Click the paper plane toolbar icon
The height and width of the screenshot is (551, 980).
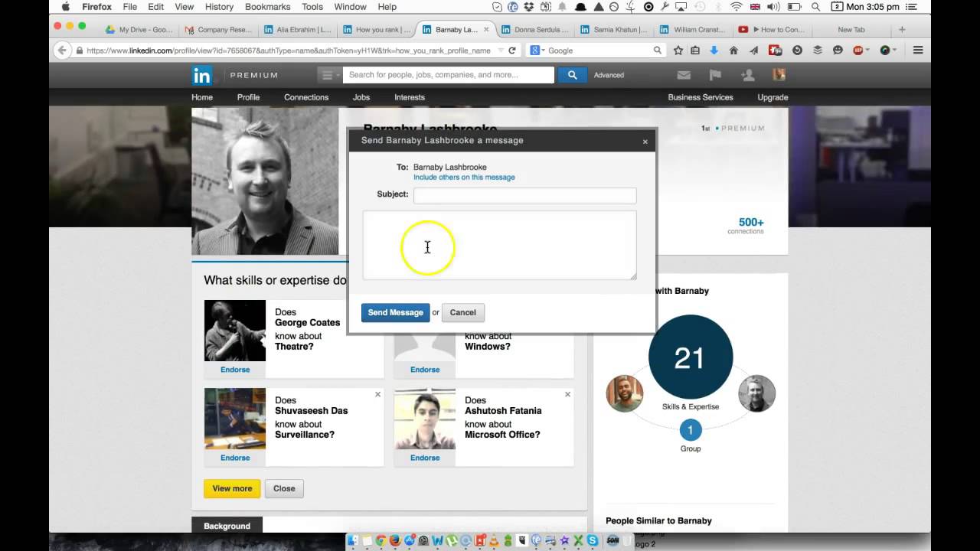[x=754, y=51]
